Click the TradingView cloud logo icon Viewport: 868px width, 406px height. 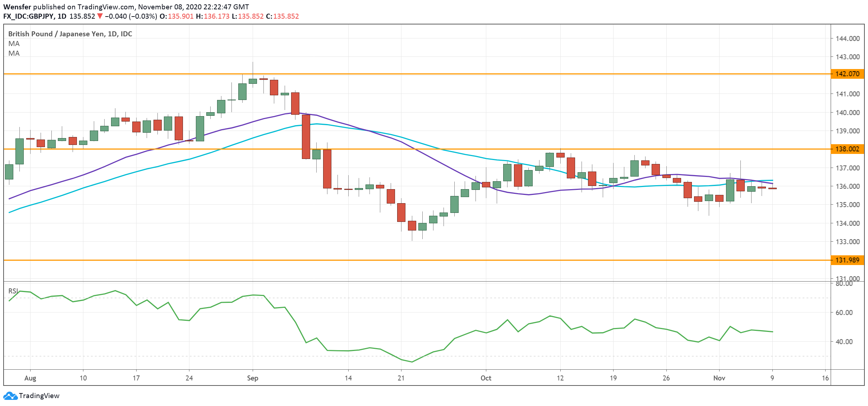[10, 396]
